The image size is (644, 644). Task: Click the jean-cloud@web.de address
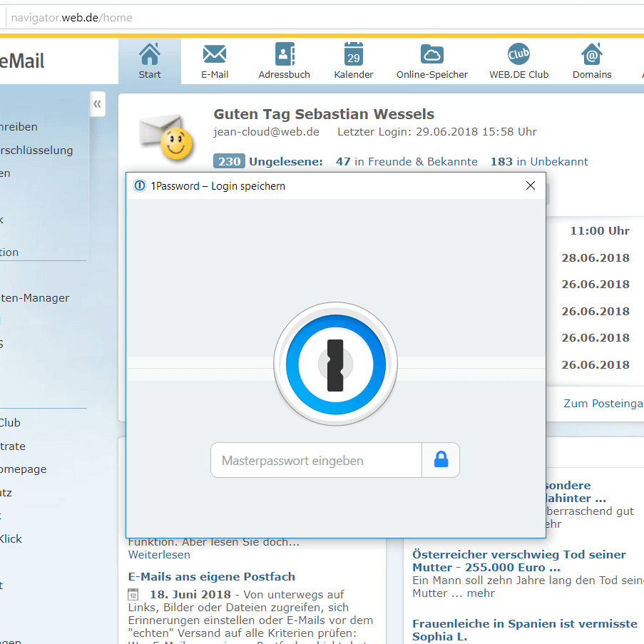(266, 132)
